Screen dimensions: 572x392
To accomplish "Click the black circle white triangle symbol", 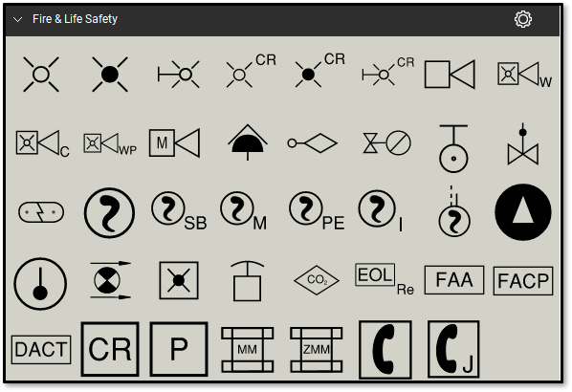I will pyautogui.click(x=523, y=212).
